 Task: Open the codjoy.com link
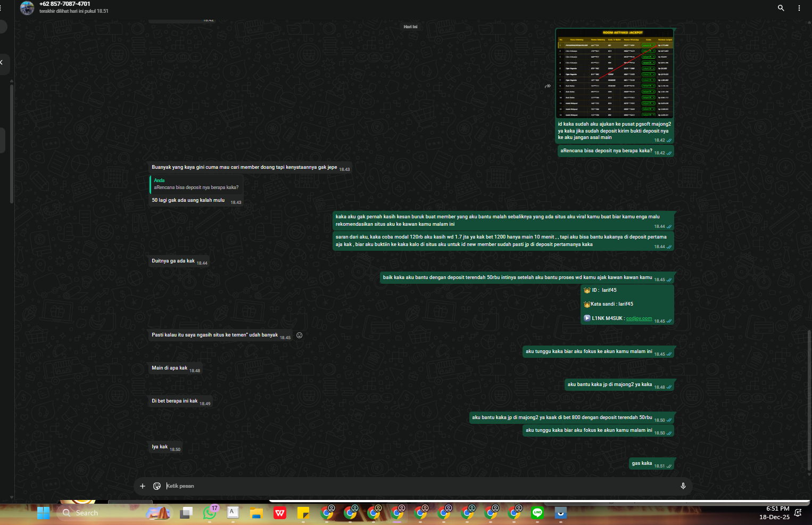pos(639,318)
